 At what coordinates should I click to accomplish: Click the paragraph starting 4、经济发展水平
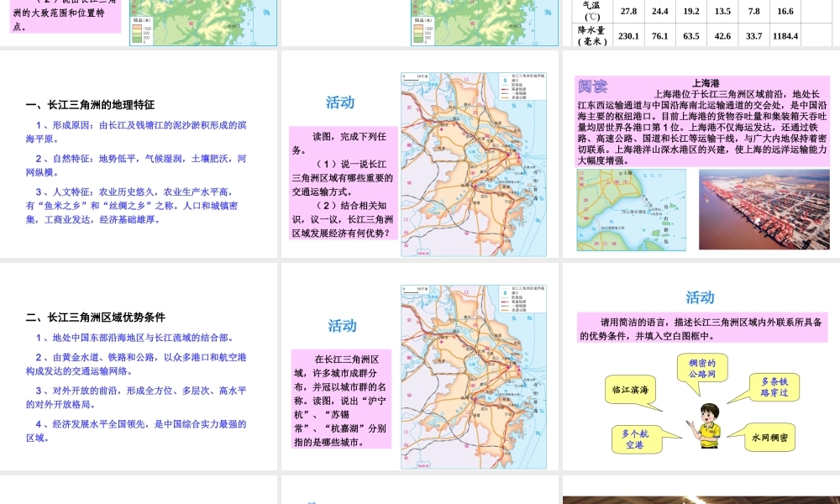coord(136,431)
